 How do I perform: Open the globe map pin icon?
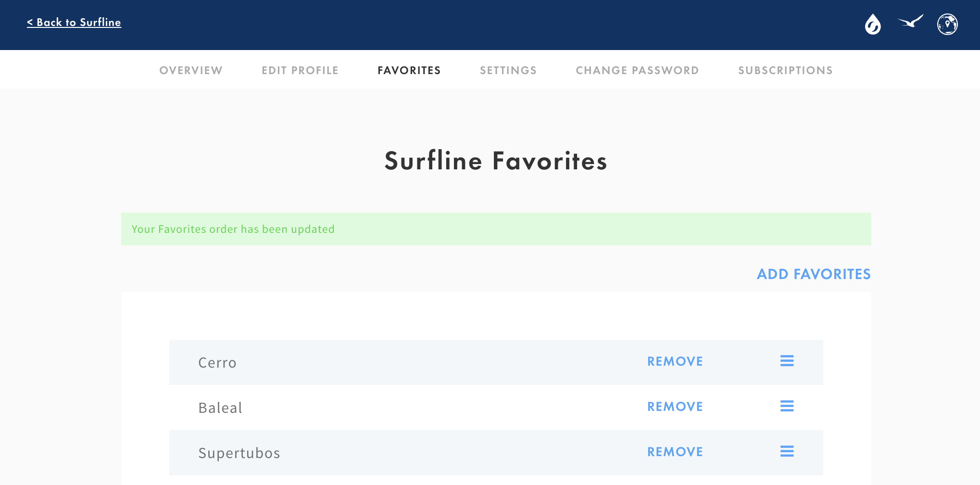[947, 24]
